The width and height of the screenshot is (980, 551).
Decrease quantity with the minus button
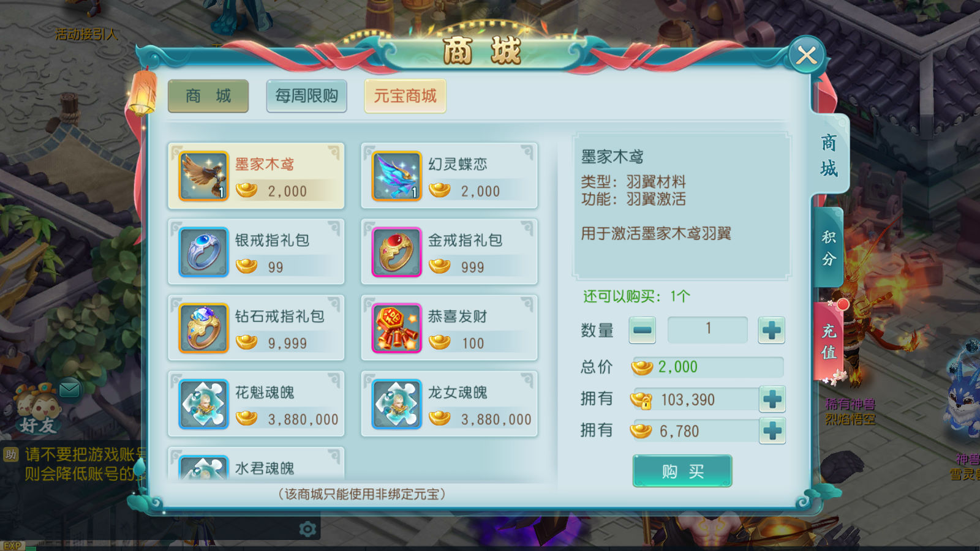coord(643,330)
